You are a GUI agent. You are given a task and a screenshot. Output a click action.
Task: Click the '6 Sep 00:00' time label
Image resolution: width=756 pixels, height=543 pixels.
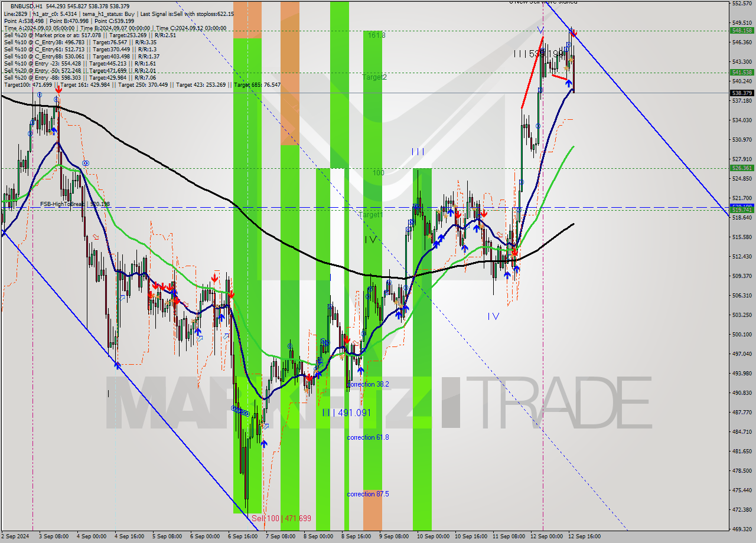click(x=205, y=537)
